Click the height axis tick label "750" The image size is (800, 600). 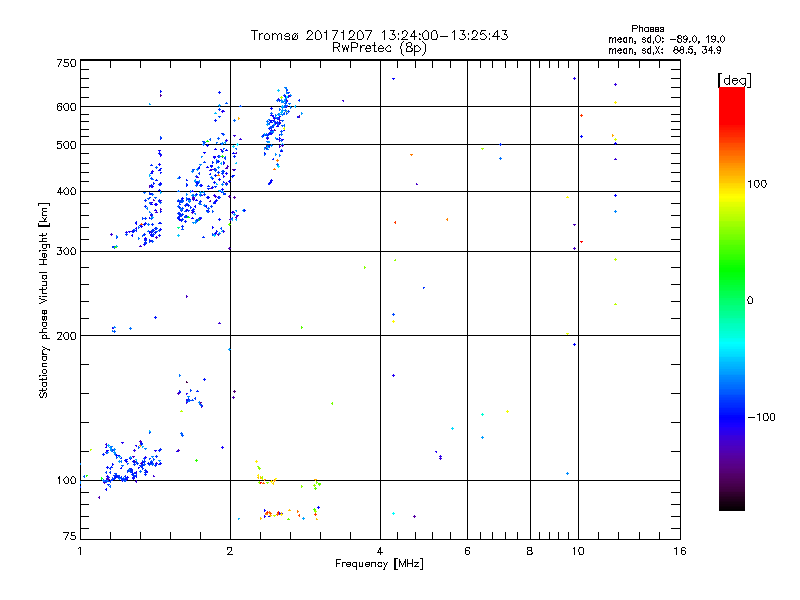pyautogui.click(x=66, y=63)
